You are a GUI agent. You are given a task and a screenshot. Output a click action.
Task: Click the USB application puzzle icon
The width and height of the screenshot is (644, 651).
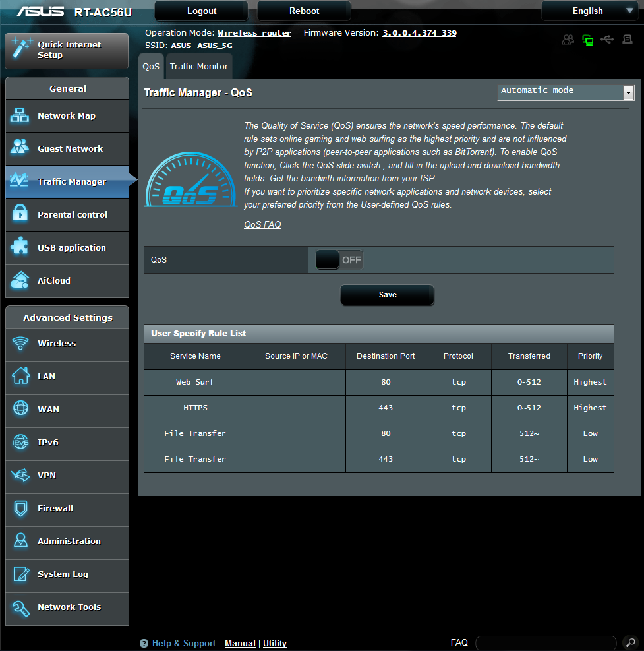coord(20,246)
